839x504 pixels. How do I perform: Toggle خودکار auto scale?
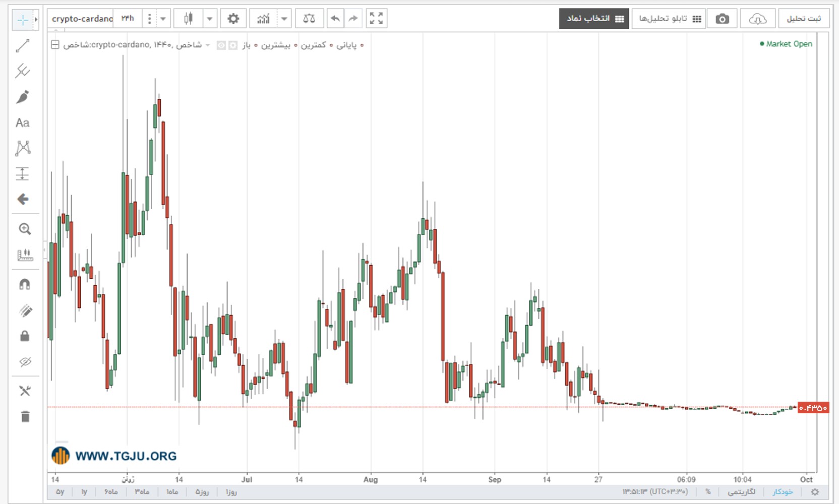click(783, 491)
